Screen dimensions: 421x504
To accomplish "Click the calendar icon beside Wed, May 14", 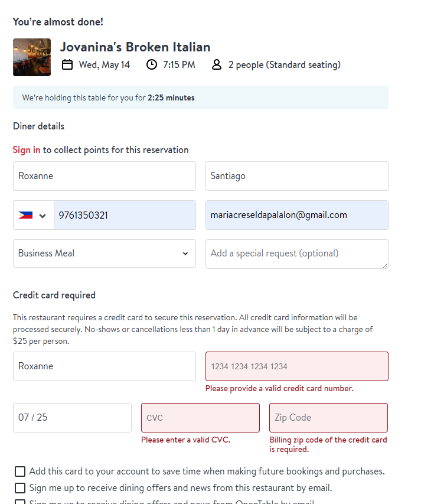I will (67, 64).
